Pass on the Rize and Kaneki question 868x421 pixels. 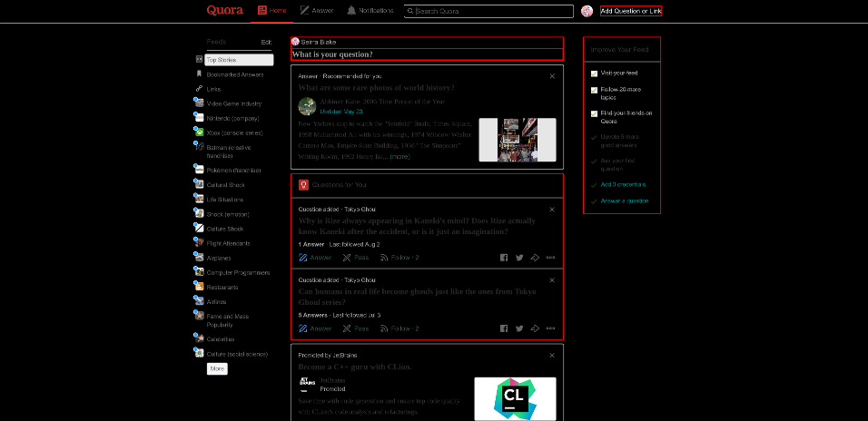[355, 258]
